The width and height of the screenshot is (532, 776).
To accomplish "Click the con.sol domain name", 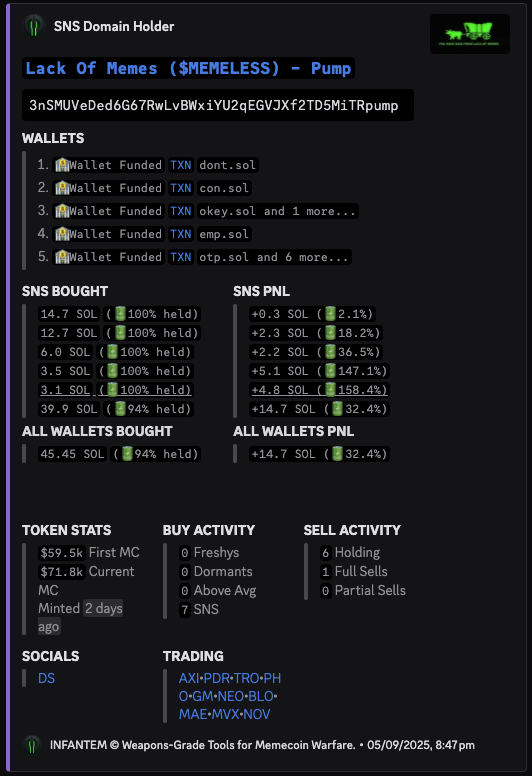I will 224,188.
